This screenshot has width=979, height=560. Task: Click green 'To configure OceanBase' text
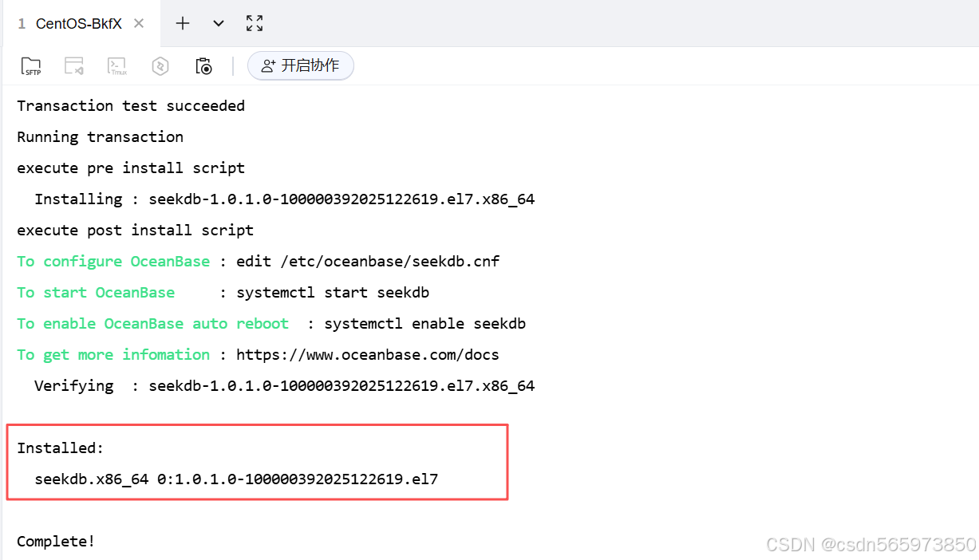click(113, 261)
